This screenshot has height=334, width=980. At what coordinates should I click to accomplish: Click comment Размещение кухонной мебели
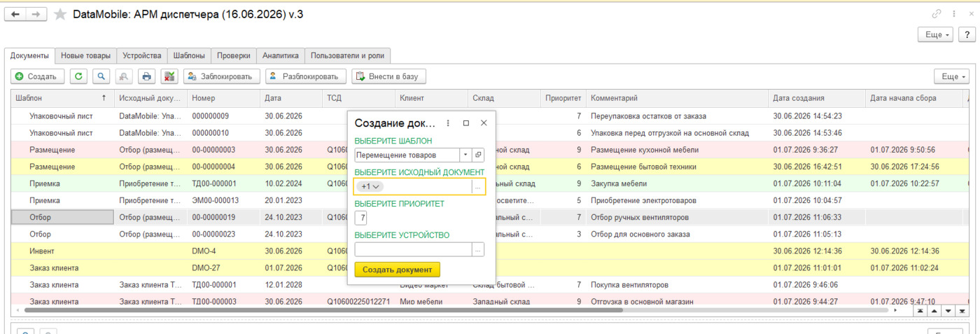645,150
